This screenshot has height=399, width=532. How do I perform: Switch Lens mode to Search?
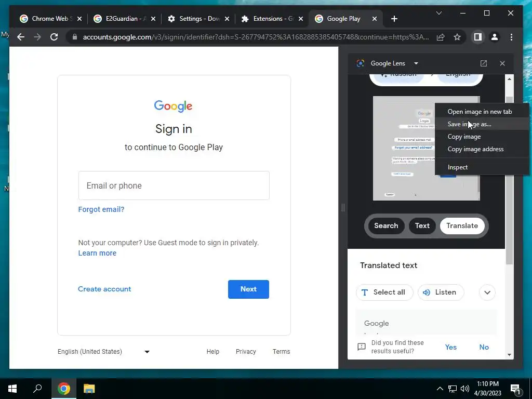(386, 226)
